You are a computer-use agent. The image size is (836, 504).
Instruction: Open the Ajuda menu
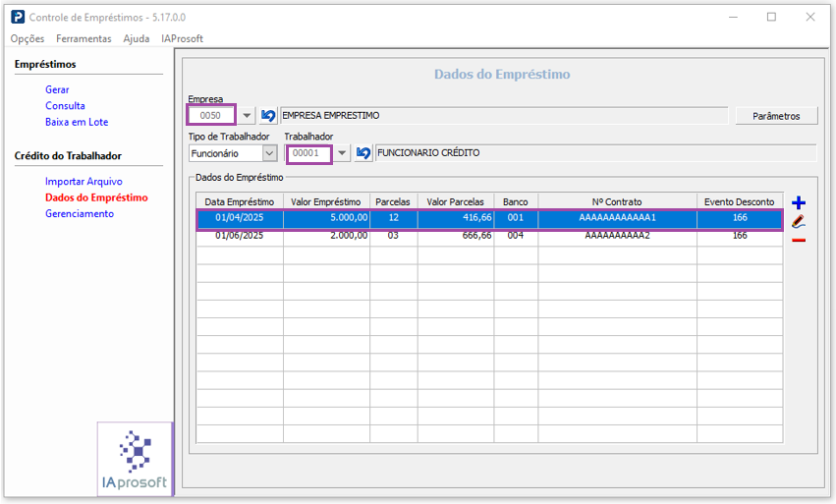click(x=137, y=38)
